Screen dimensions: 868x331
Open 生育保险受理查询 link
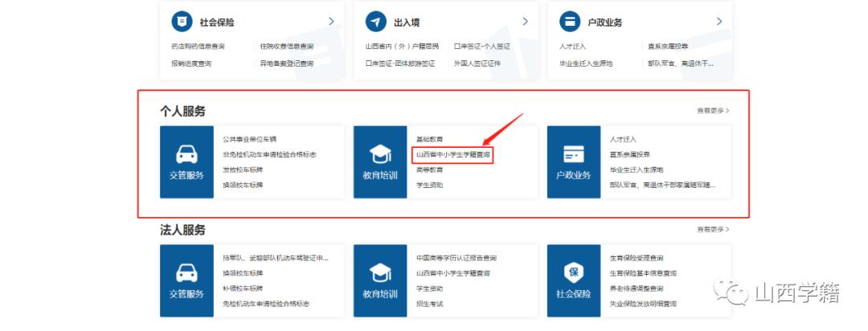(x=637, y=258)
